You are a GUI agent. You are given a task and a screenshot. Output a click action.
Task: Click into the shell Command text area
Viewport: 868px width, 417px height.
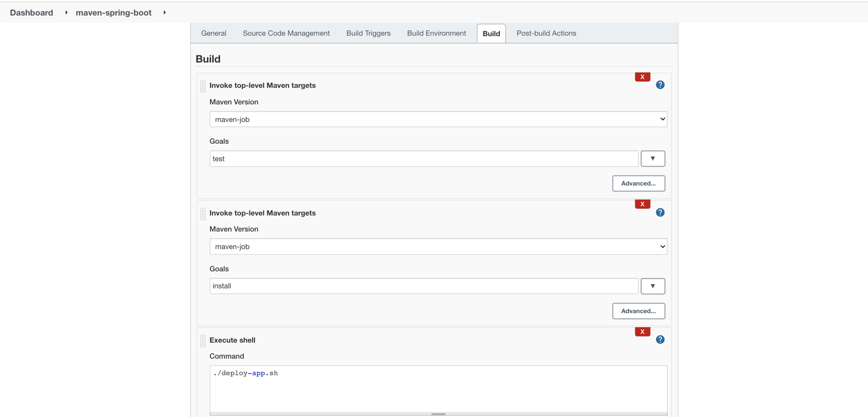click(438, 389)
